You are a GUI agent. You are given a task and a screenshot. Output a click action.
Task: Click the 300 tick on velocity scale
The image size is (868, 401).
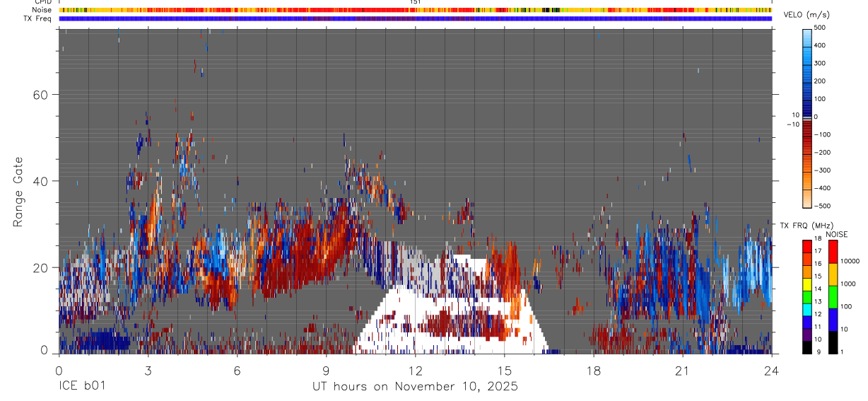click(820, 63)
